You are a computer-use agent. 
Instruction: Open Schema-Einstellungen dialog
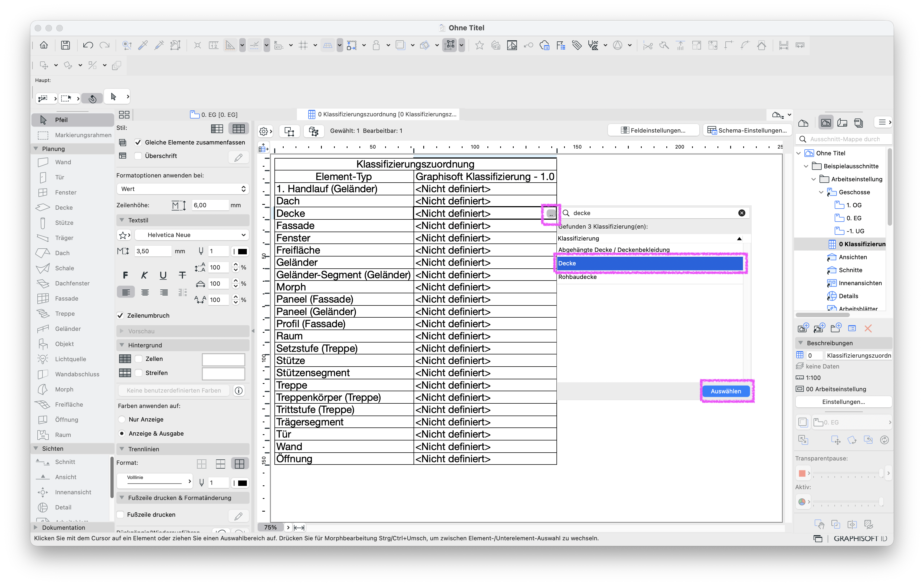coord(747,131)
